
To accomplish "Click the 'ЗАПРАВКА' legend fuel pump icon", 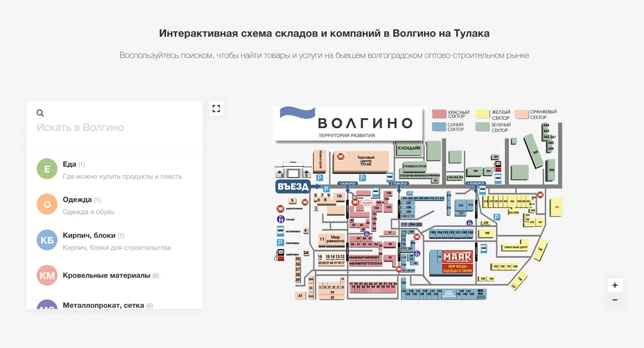I will coord(280,255).
